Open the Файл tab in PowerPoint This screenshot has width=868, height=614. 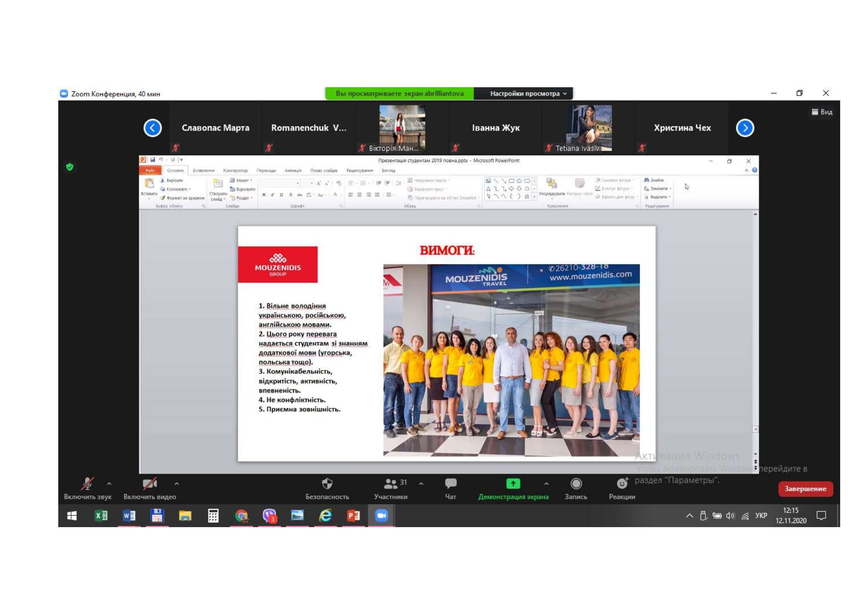tap(150, 170)
